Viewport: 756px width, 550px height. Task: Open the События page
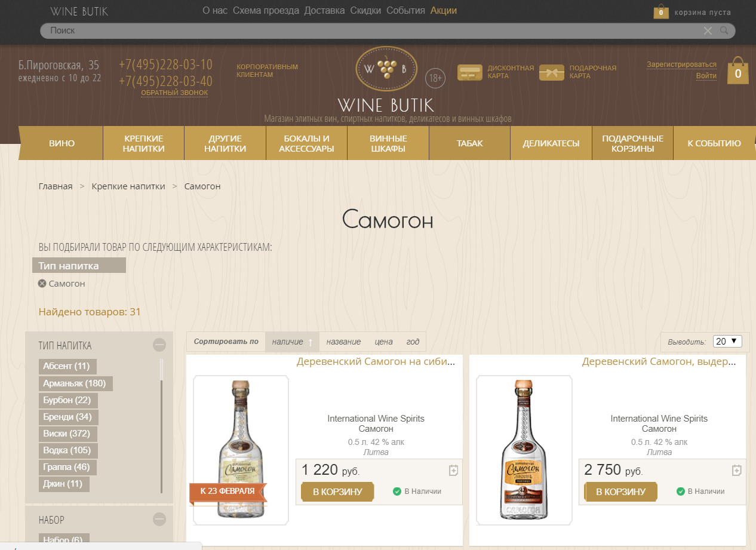tap(405, 11)
